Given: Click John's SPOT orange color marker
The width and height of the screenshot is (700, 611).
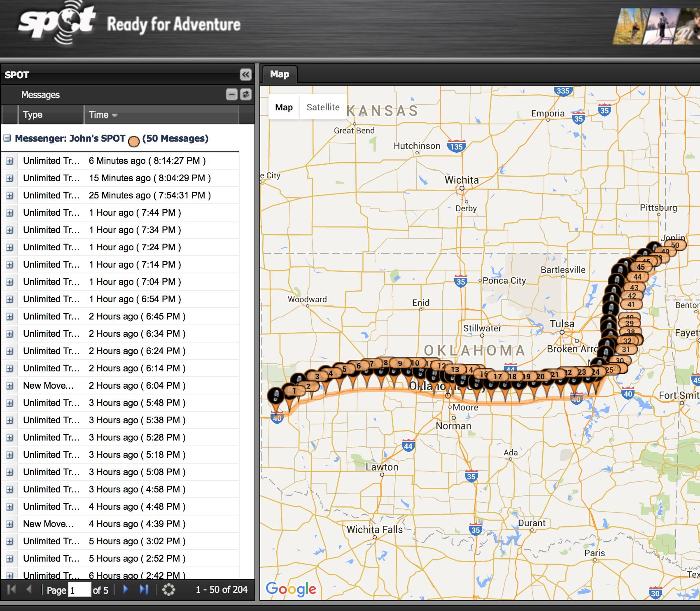Looking at the screenshot, I should (134, 142).
